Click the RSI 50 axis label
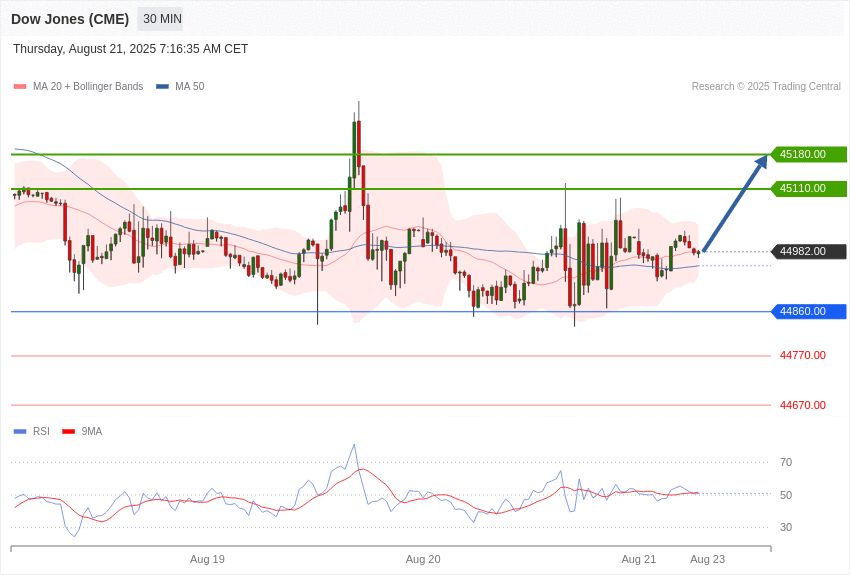 786,495
